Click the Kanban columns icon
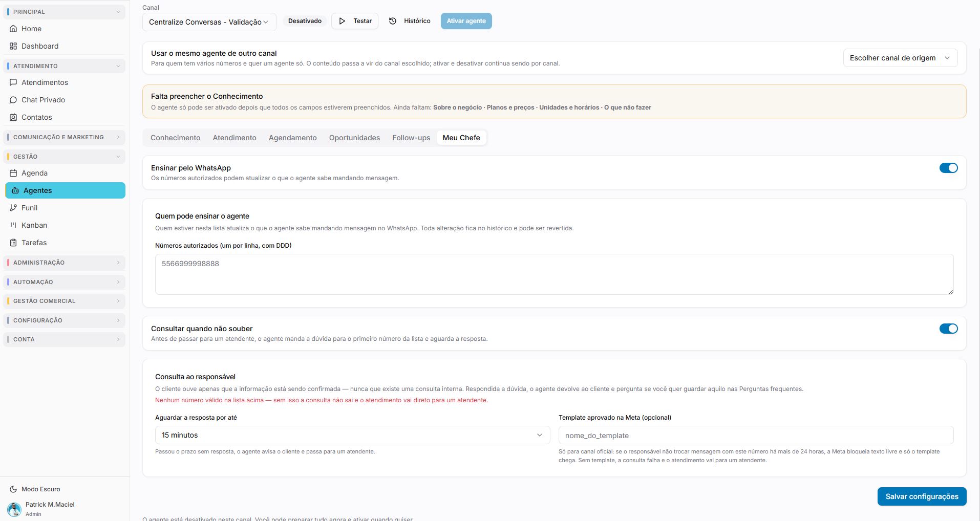The image size is (980, 521). tap(13, 225)
